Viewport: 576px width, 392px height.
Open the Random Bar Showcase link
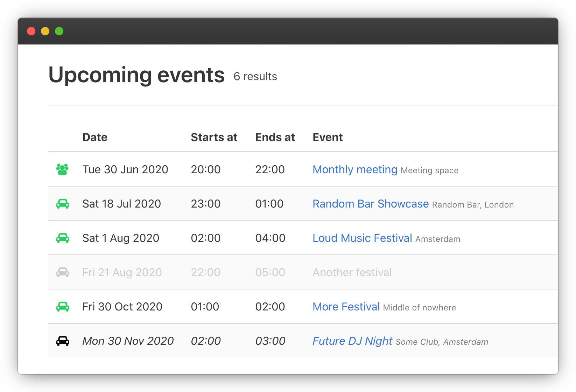coord(371,204)
